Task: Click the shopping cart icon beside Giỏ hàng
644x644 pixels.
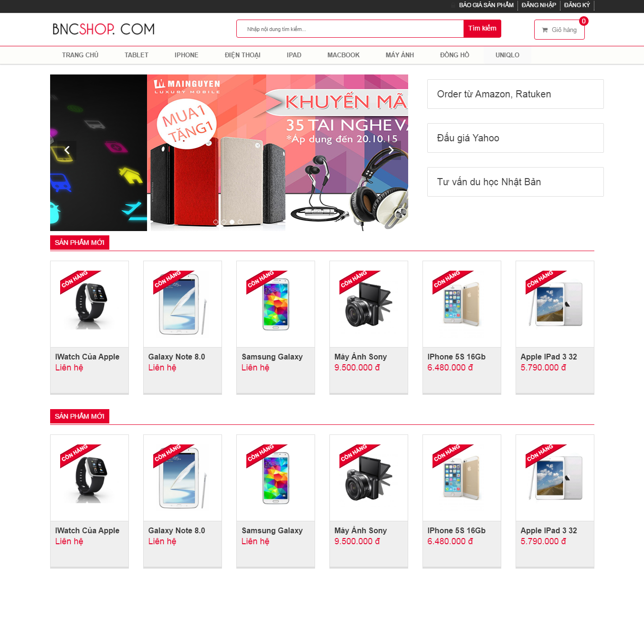Action: tap(545, 30)
